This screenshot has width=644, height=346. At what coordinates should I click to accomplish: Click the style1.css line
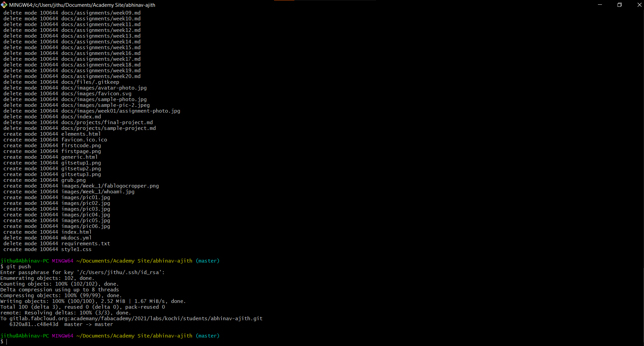point(47,249)
